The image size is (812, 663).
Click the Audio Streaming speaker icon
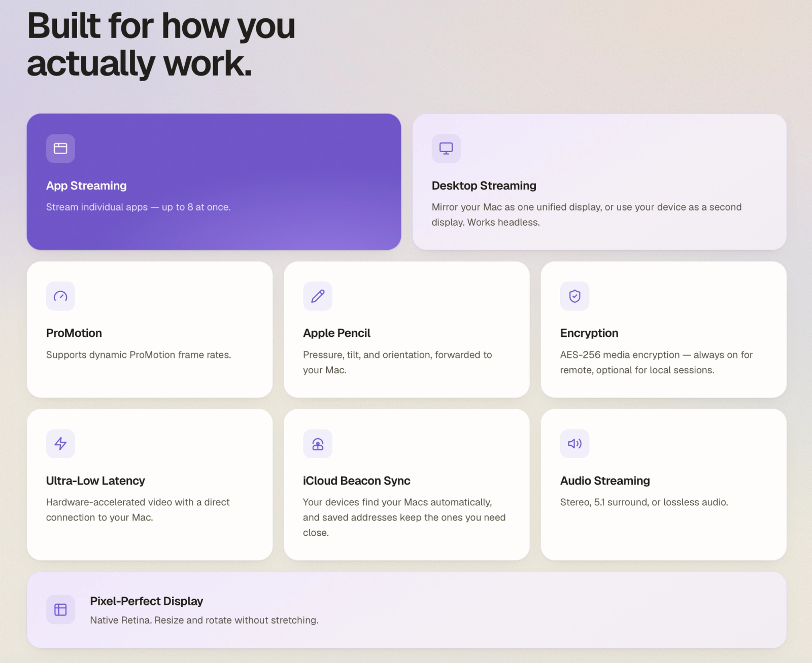(x=574, y=443)
